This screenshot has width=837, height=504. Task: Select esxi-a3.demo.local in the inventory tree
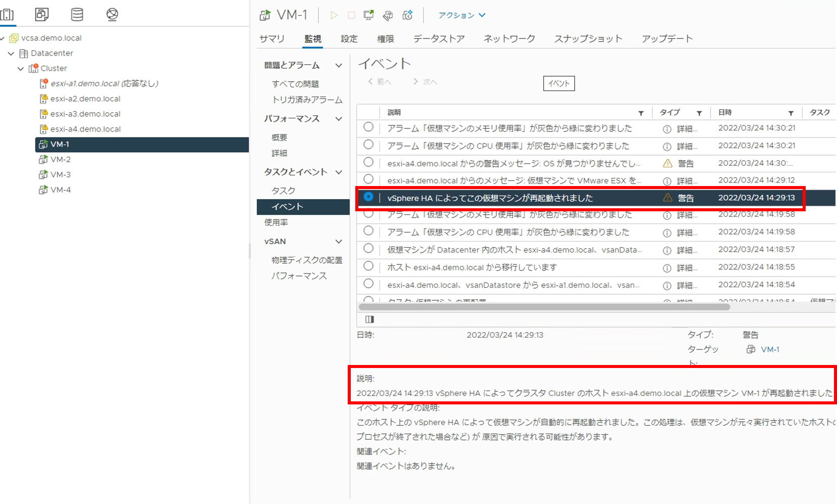[x=85, y=114]
